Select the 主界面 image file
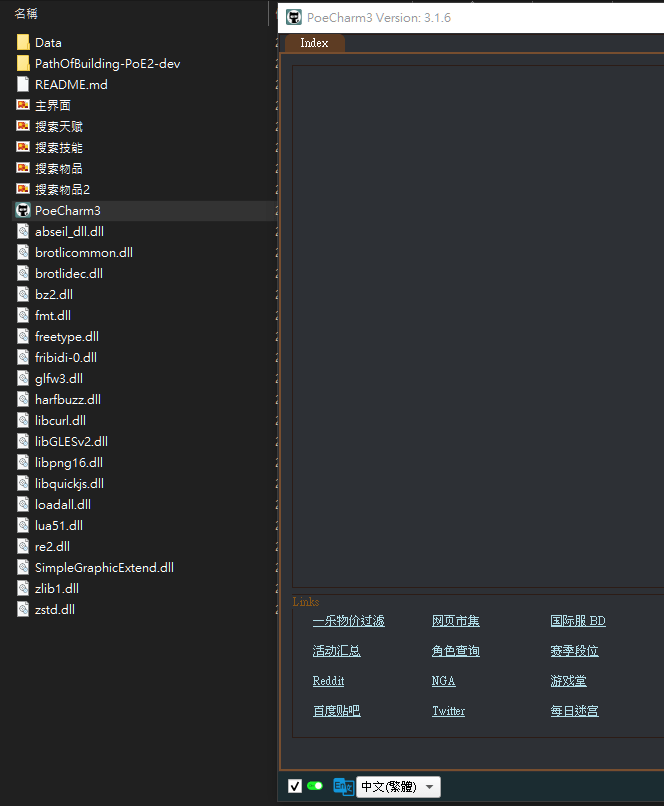664x806 pixels. (x=52, y=105)
